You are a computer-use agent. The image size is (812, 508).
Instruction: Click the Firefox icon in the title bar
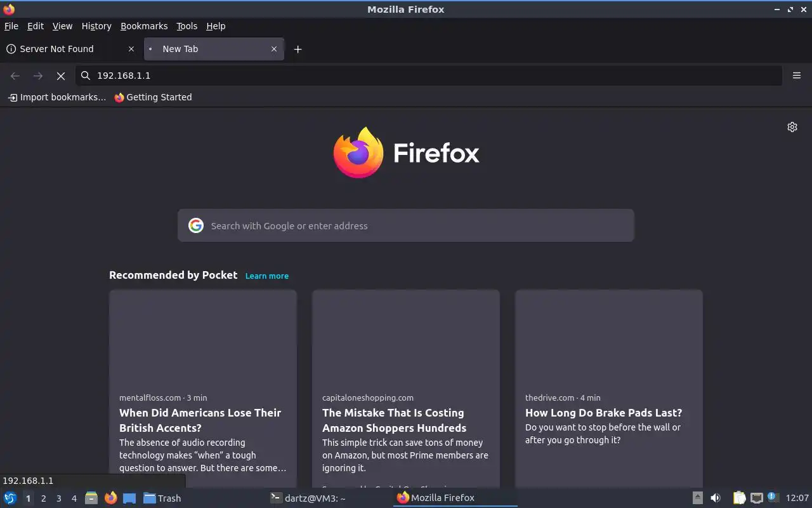coord(9,9)
